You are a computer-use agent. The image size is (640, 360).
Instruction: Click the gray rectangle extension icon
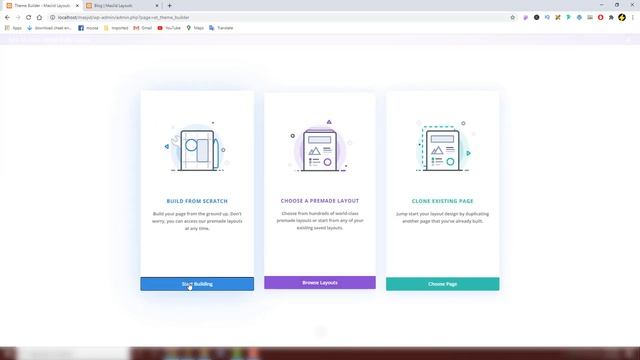click(x=590, y=18)
